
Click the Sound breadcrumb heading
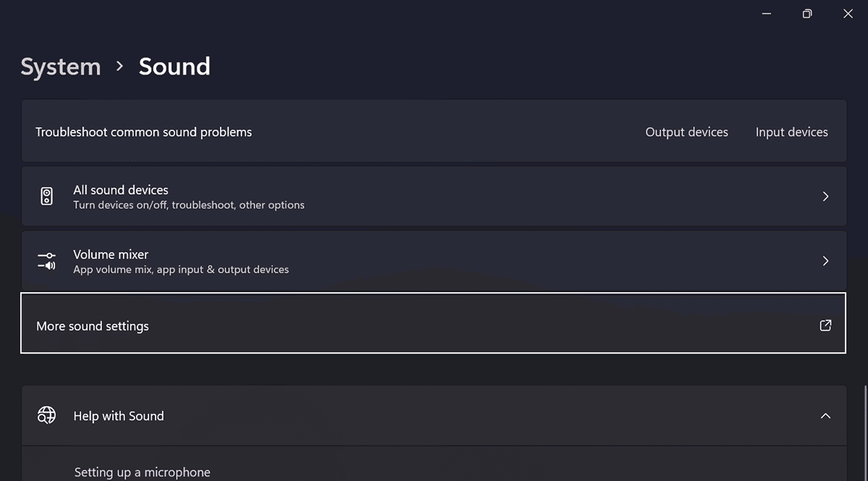click(174, 67)
